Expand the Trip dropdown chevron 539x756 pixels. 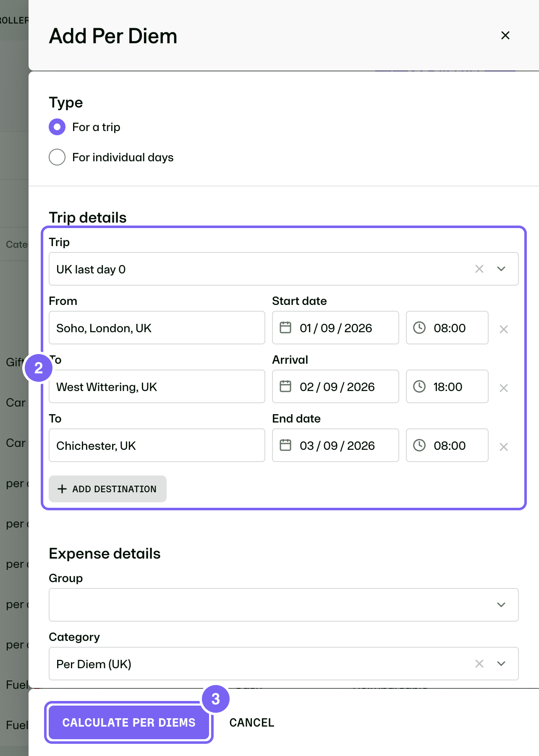501,269
